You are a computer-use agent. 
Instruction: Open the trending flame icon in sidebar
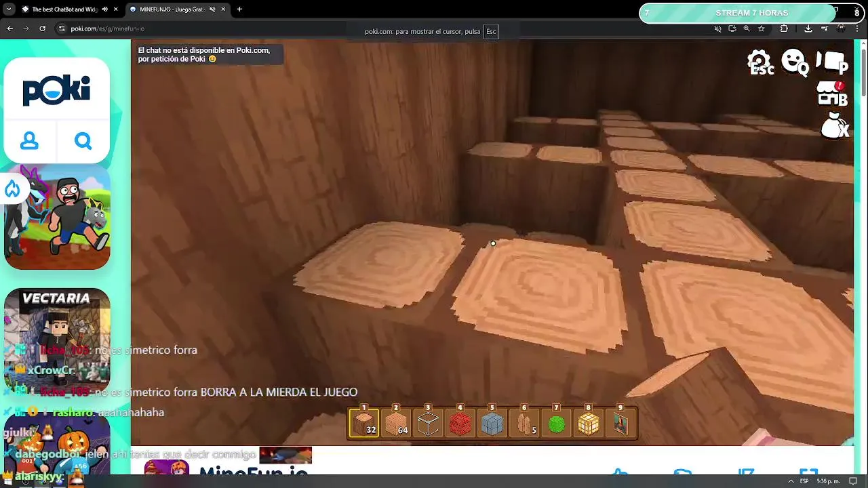(12, 189)
